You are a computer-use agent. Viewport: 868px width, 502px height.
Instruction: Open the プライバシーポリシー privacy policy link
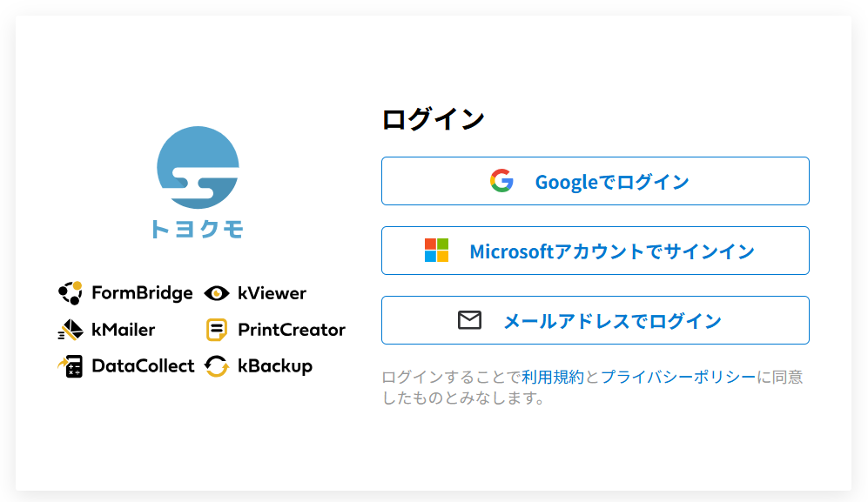click(678, 377)
